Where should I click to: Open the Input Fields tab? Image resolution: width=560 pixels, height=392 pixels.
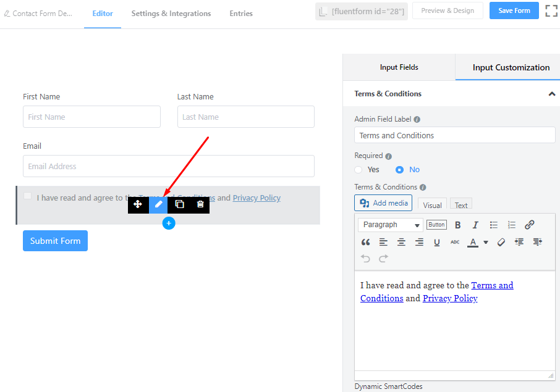pyautogui.click(x=399, y=67)
